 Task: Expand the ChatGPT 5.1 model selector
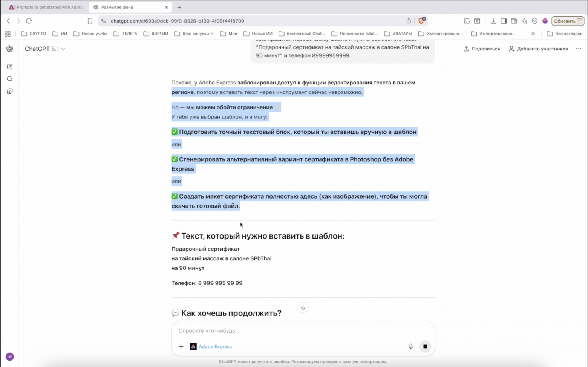click(x=45, y=49)
